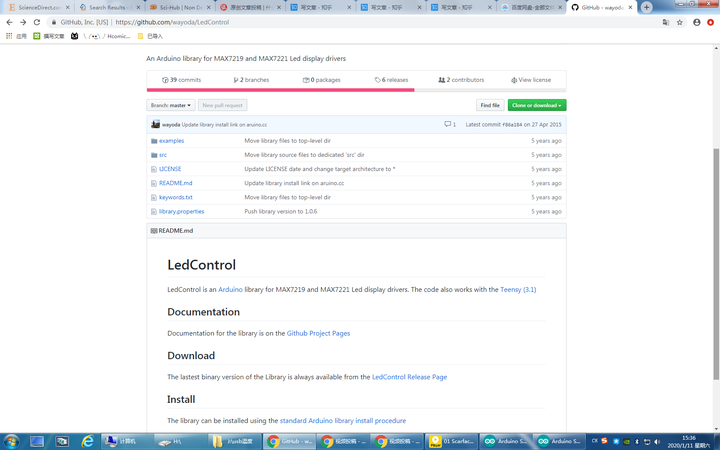Click the file icon beside keywords.txt
The image size is (720, 450).
click(x=154, y=197)
